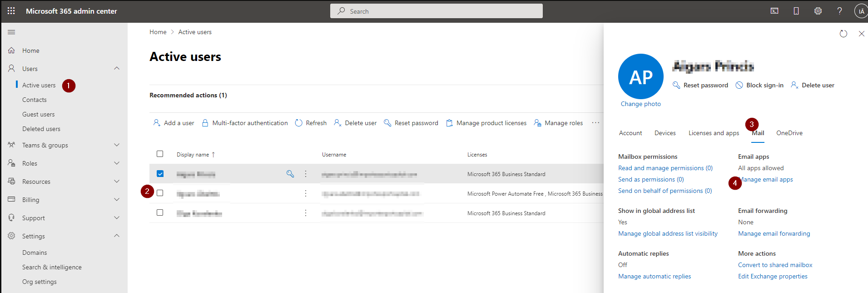Click the Search input field
This screenshot has height=293, width=868.
(436, 11)
